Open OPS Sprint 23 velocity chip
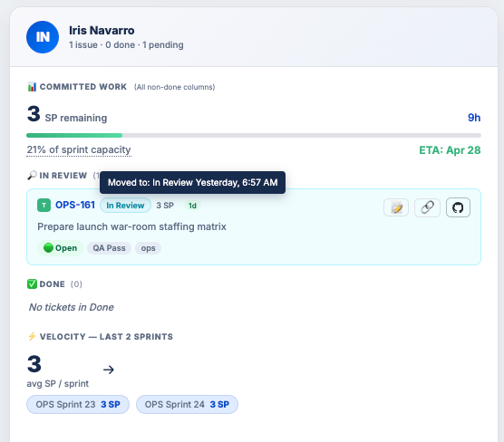Viewport: 504px width, 442px height. (78, 404)
